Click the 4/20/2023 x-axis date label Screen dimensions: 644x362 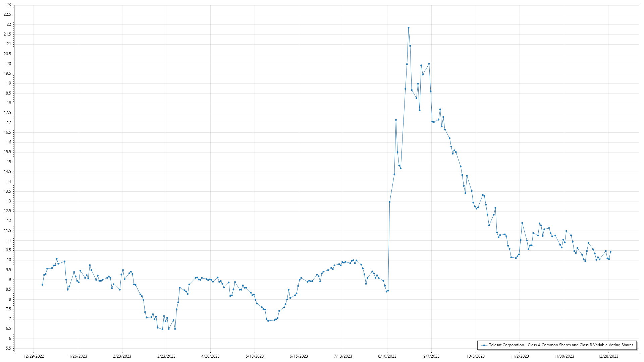[210, 356]
